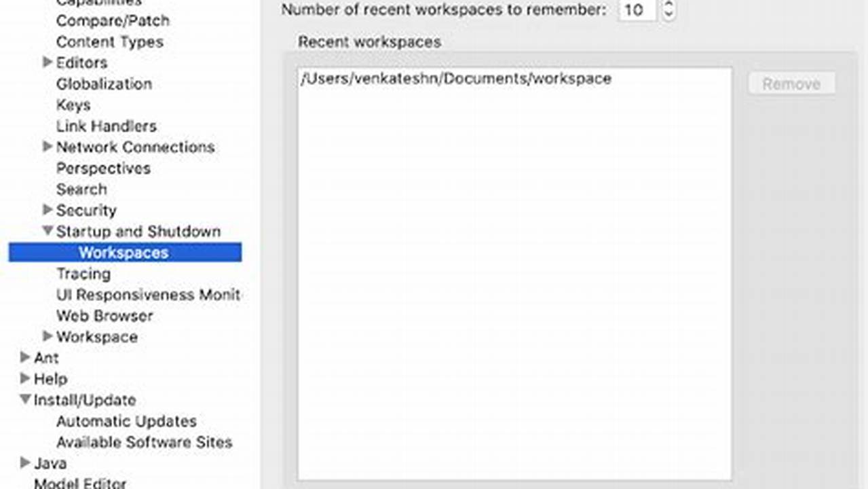Collapse the Install/Update section

pyautogui.click(x=25, y=400)
